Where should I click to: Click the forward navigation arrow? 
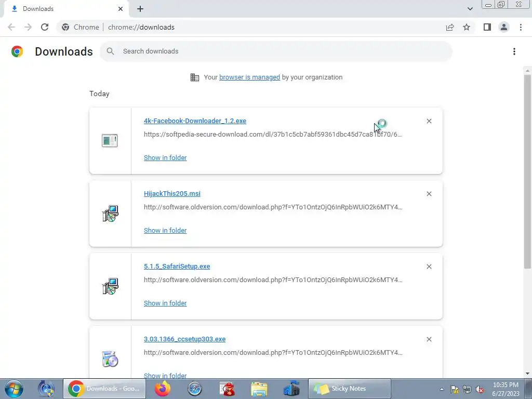[28, 27]
